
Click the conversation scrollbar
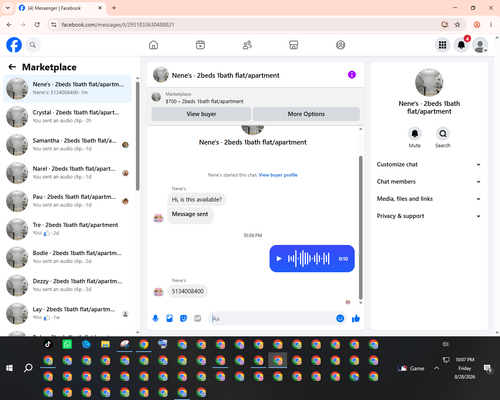pos(360,228)
